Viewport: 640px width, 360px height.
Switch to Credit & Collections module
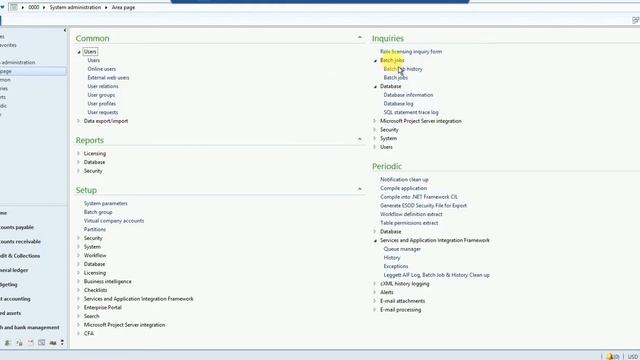pos(20,256)
